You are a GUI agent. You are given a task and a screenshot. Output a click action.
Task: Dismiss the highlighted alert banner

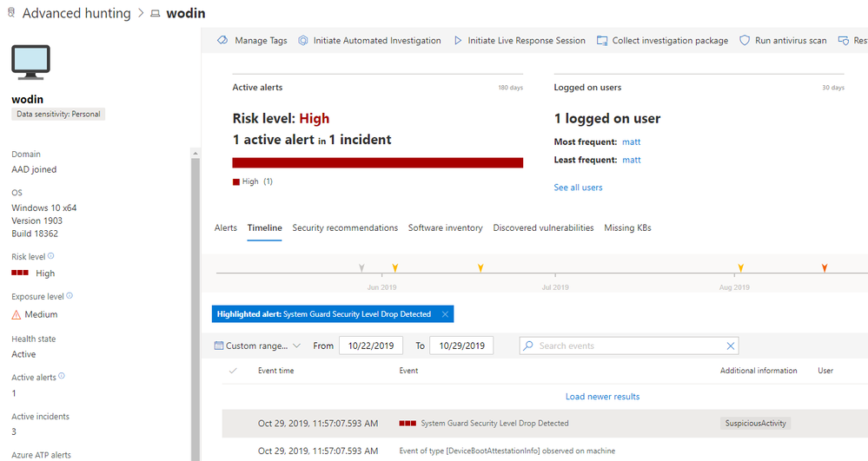[445, 313]
